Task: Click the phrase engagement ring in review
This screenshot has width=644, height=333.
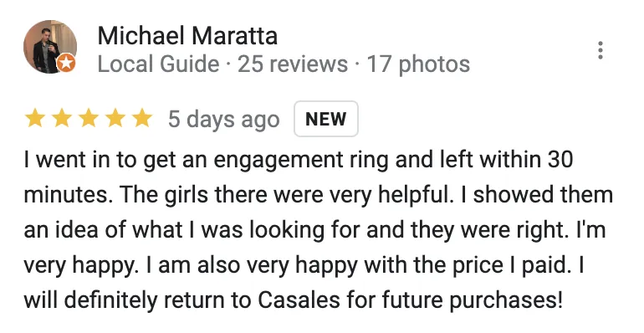Action: coord(301,161)
